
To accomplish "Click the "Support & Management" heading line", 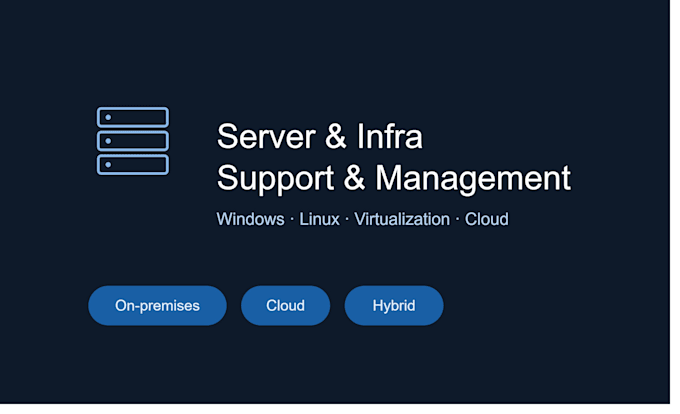I will tap(394, 179).
